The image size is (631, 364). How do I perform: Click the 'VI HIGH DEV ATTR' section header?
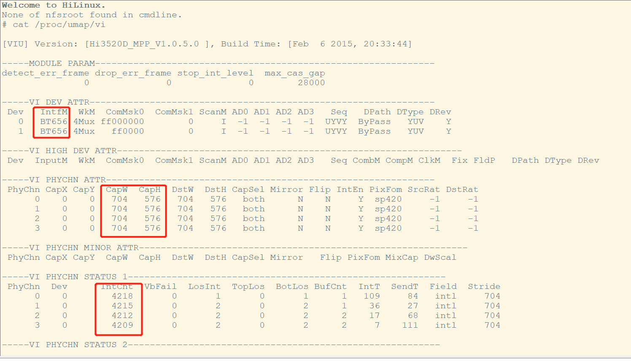[73, 151]
